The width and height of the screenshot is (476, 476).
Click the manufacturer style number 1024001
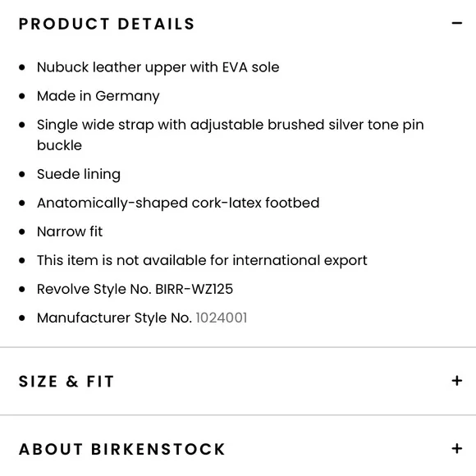point(222,318)
